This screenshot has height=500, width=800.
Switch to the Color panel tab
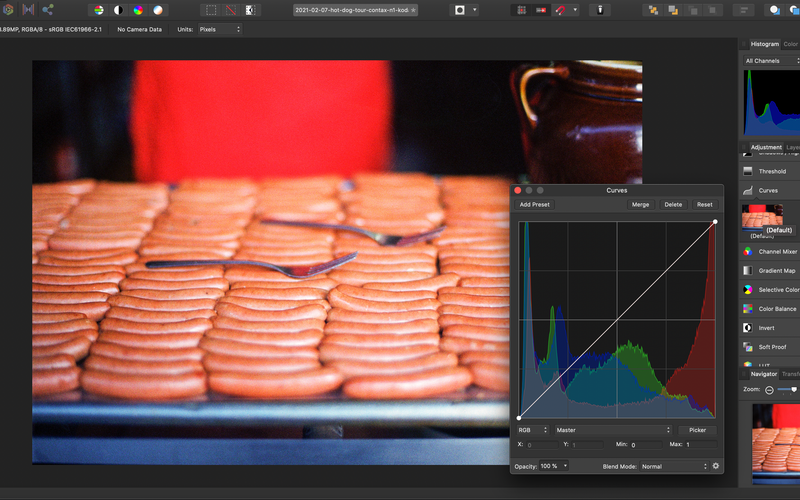tap(790, 44)
